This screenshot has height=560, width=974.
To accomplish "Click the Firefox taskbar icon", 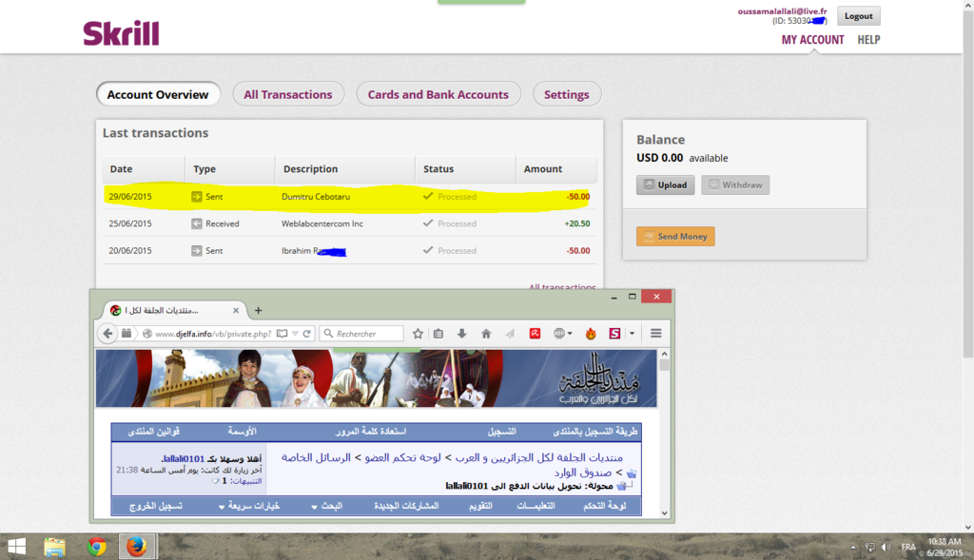I will (x=137, y=547).
